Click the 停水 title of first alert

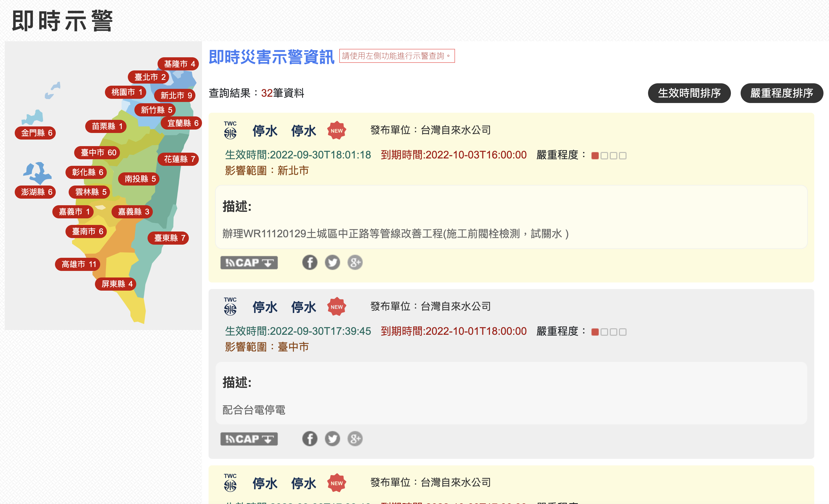click(x=265, y=131)
